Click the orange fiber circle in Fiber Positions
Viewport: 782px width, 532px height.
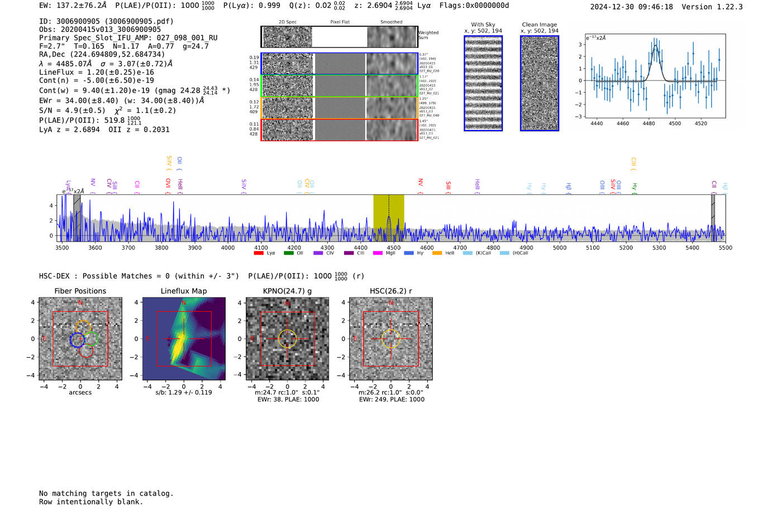click(83, 328)
